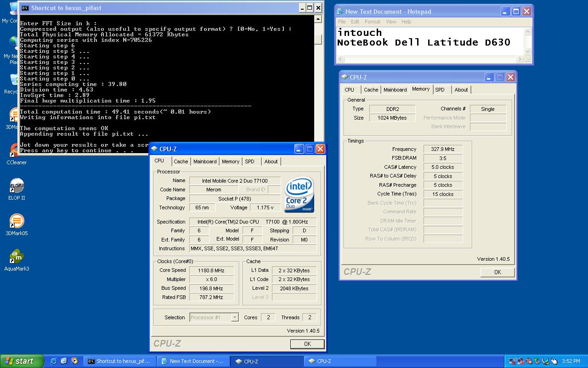The image size is (588, 368).
Task: Click the command prompt scrollbar thumb
Action: [318, 40]
